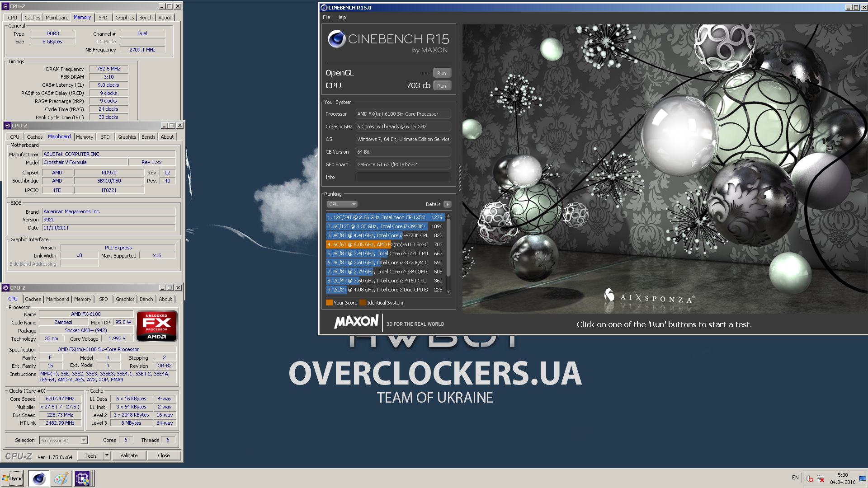Open Cinebench from the taskbar

39,478
